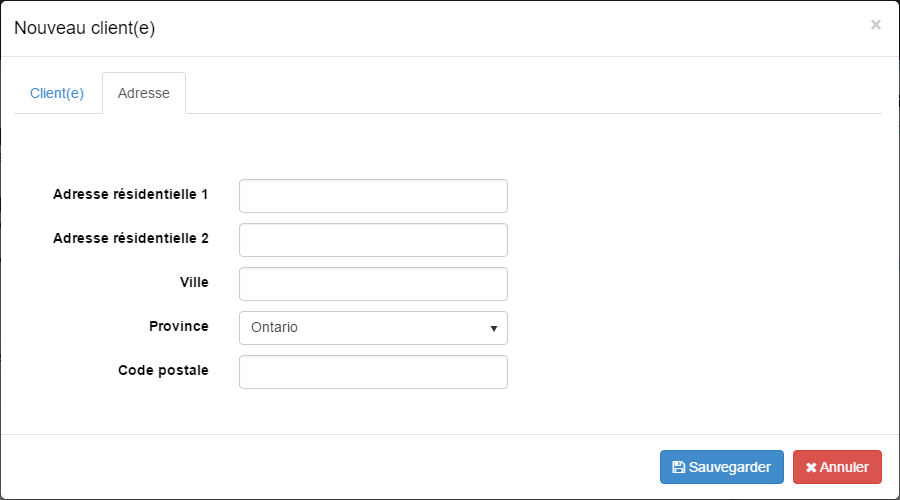Click the Province label
Image resolution: width=900 pixels, height=500 pixels.
[x=179, y=326]
